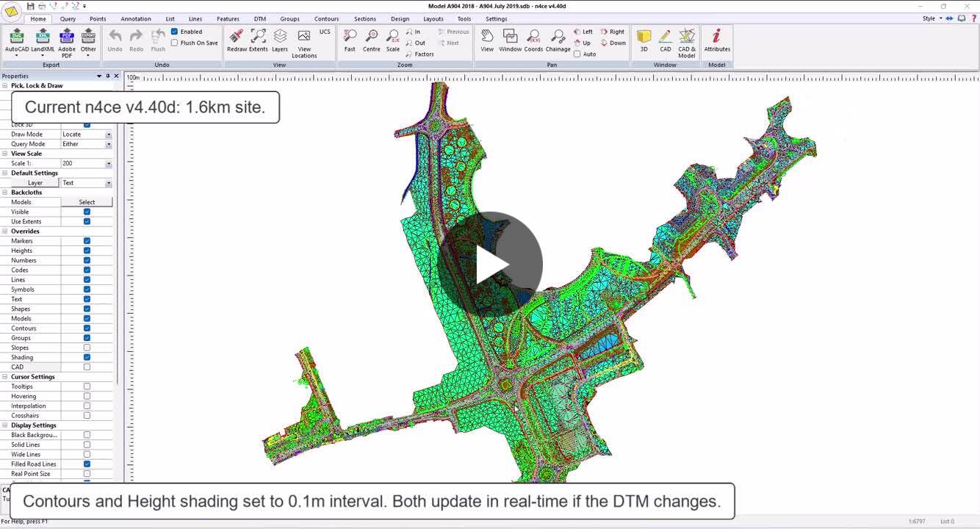Enable Flush On Save

click(x=174, y=43)
